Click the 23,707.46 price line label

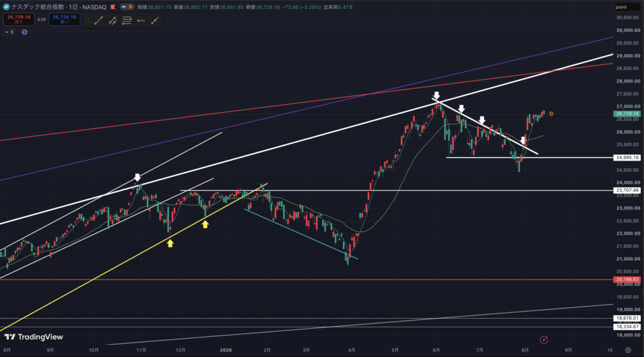tap(627, 190)
